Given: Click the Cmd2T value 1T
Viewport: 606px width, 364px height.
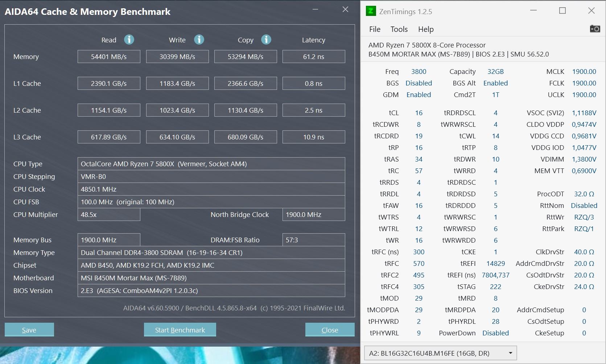Looking at the screenshot, I should [x=495, y=95].
